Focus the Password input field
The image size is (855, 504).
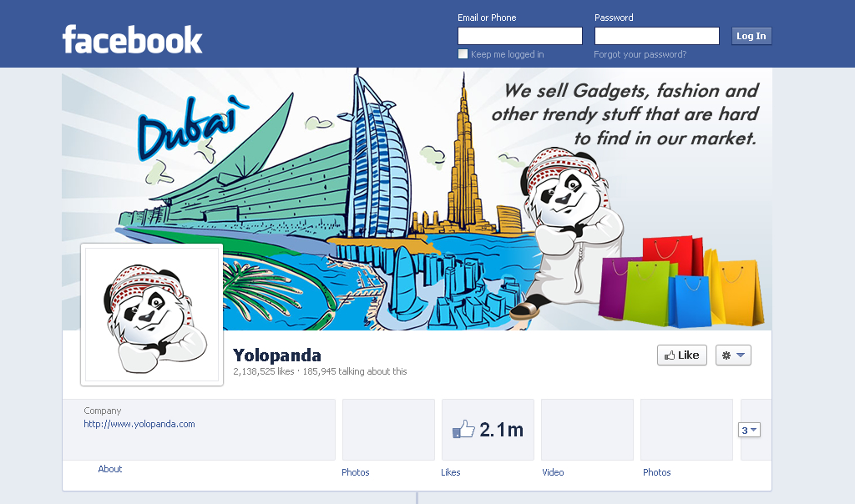click(x=657, y=36)
